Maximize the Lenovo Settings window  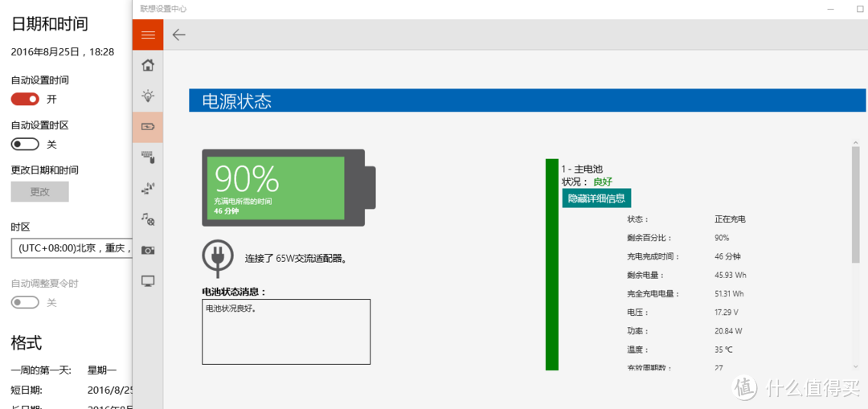pyautogui.click(x=860, y=9)
